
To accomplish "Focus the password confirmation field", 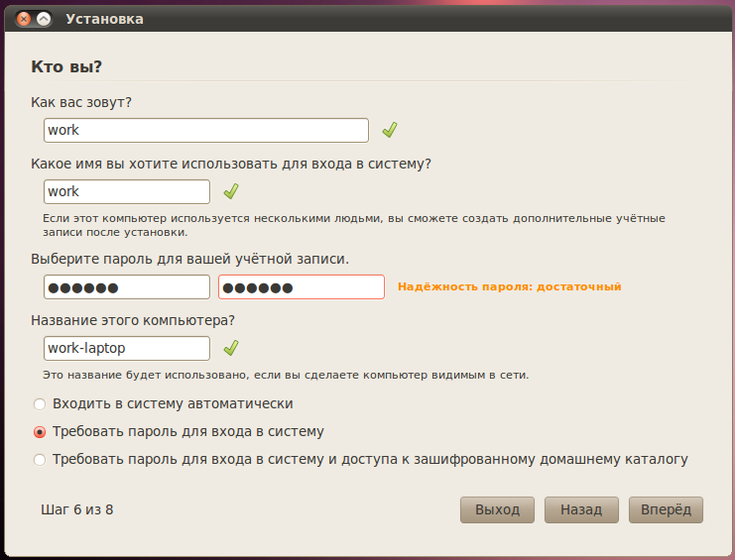I will tap(302, 287).
